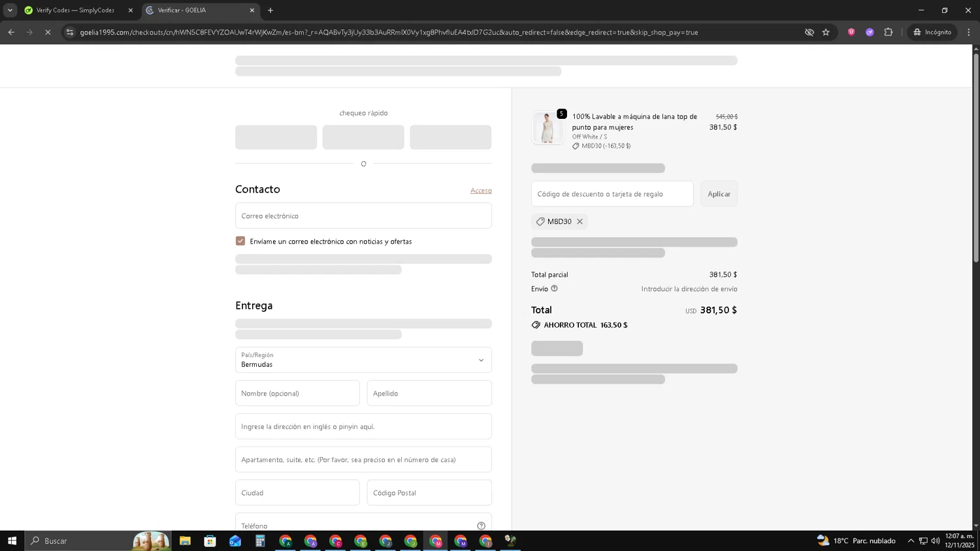The height and width of the screenshot is (551, 980).
Task: Open the Windows Start menu
Action: coord(12,541)
